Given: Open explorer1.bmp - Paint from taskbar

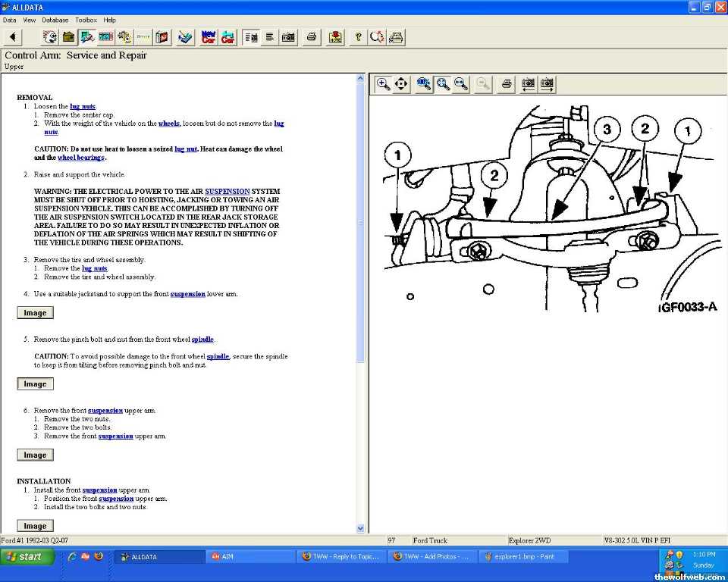Looking at the screenshot, I should tap(524, 556).
